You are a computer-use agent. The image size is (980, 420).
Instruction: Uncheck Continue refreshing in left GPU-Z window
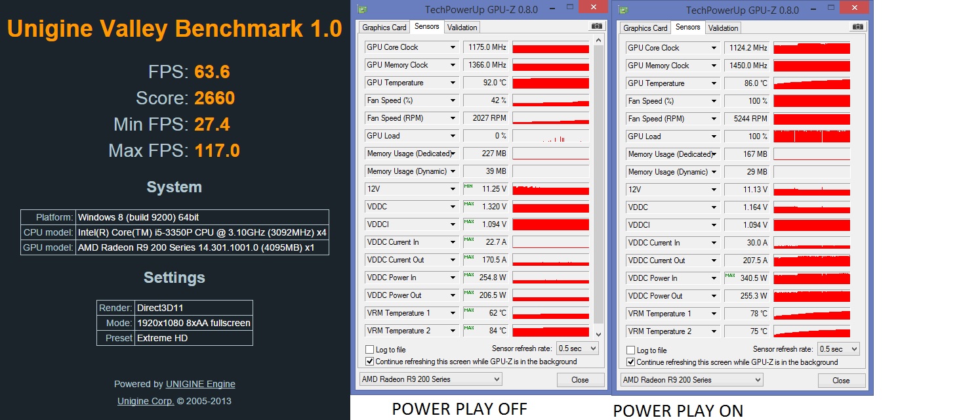tap(370, 362)
